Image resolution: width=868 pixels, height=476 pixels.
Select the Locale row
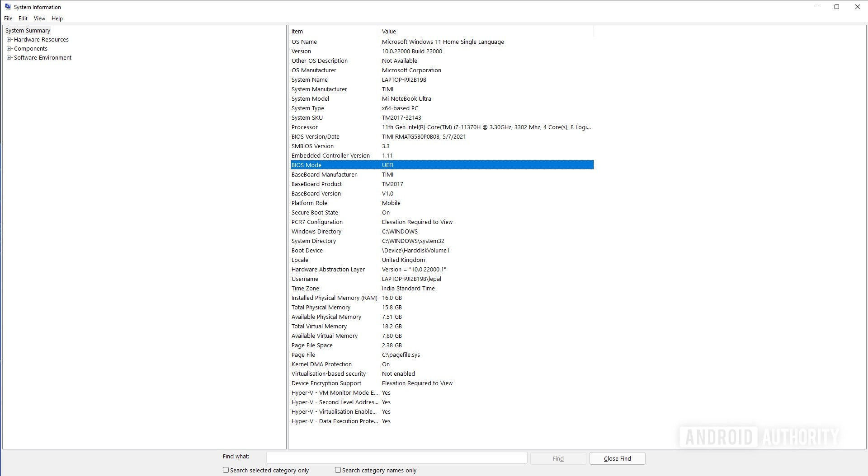(x=442, y=260)
